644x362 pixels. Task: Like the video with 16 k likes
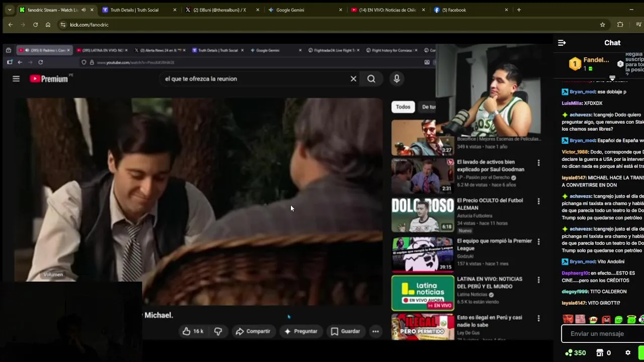click(x=193, y=331)
